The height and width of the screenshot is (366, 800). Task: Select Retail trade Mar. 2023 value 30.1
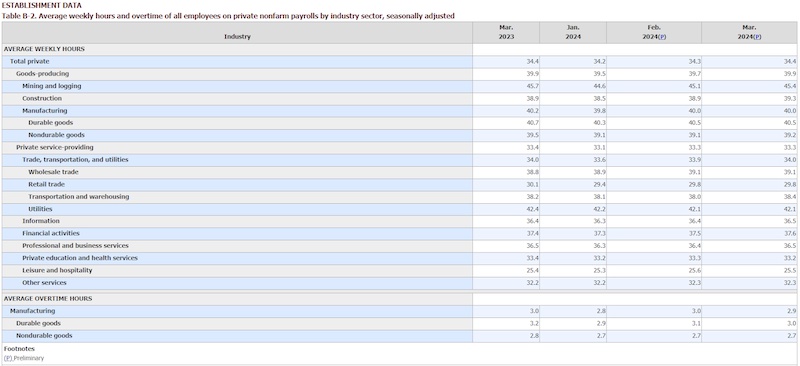point(532,184)
